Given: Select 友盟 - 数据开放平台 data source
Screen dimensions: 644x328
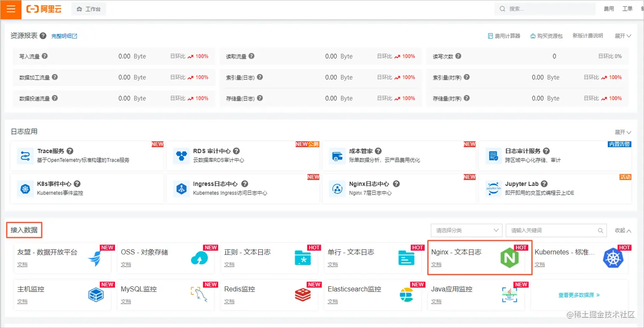Looking at the screenshot, I should pos(62,258).
